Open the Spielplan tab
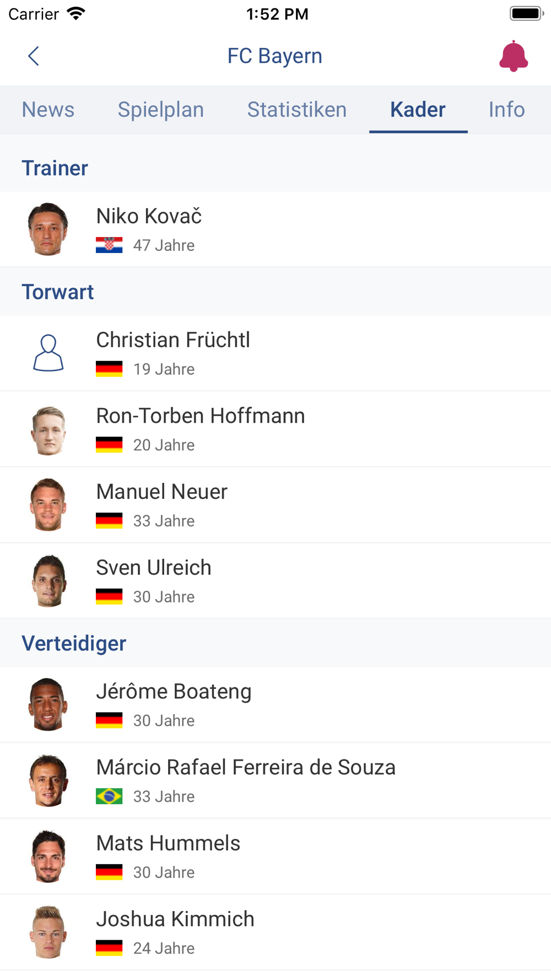551x980 pixels. [161, 109]
